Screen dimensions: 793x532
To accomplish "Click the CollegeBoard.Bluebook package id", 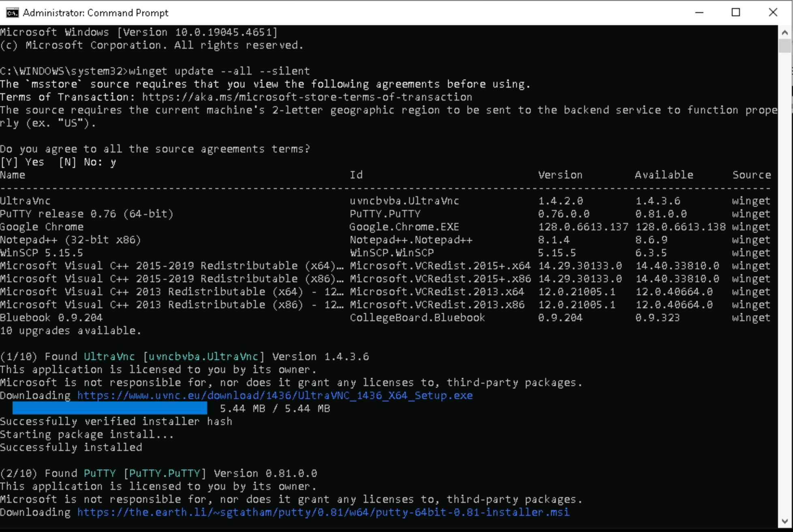I will pyautogui.click(x=417, y=317).
